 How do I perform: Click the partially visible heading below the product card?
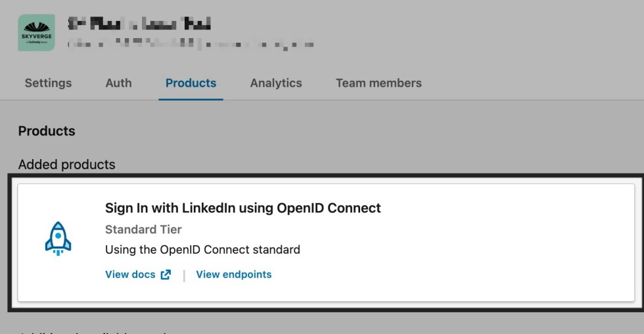95,331
